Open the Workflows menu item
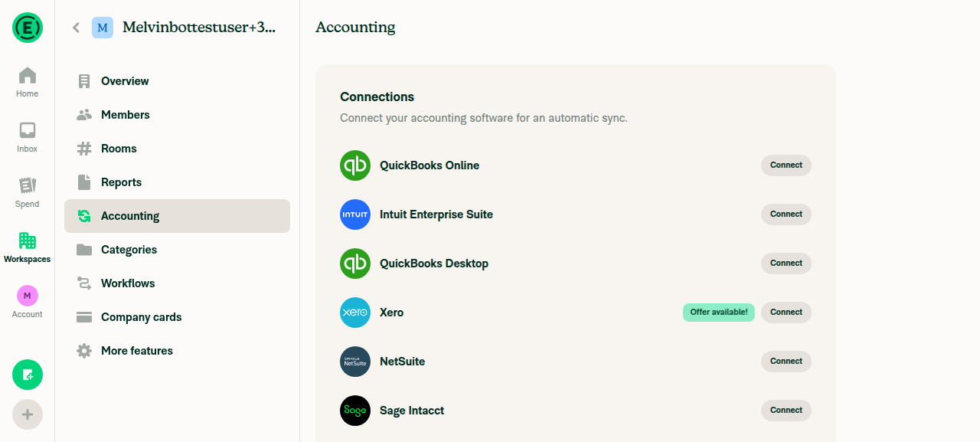The height and width of the screenshot is (442, 980). pos(177,283)
